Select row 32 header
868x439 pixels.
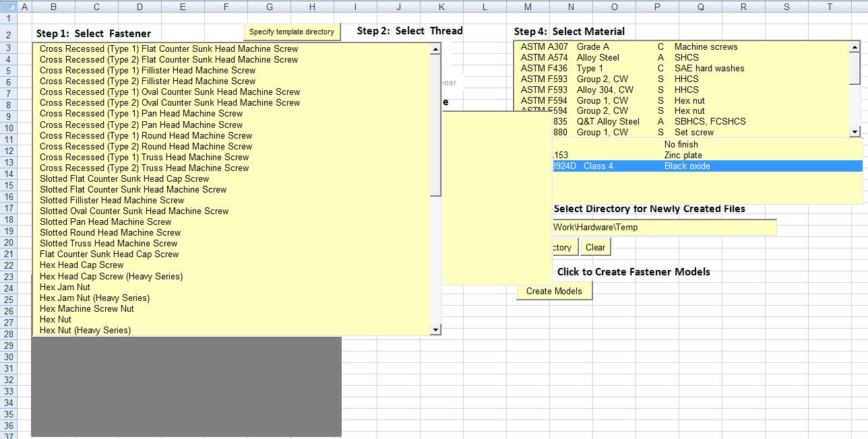point(8,380)
